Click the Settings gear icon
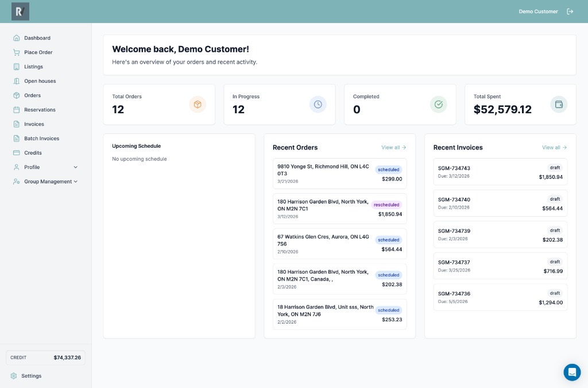 pyautogui.click(x=14, y=375)
